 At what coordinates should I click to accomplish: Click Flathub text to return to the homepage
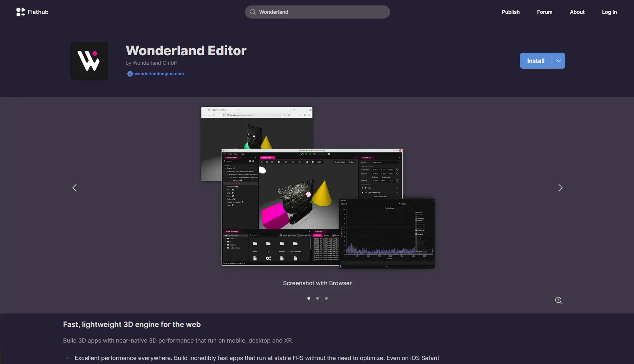tap(38, 12)
